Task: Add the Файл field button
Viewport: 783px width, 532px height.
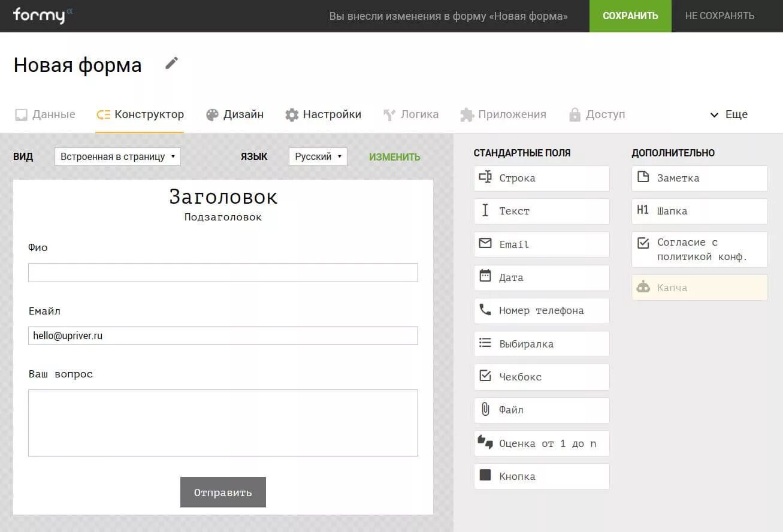Action: (542, 410)
